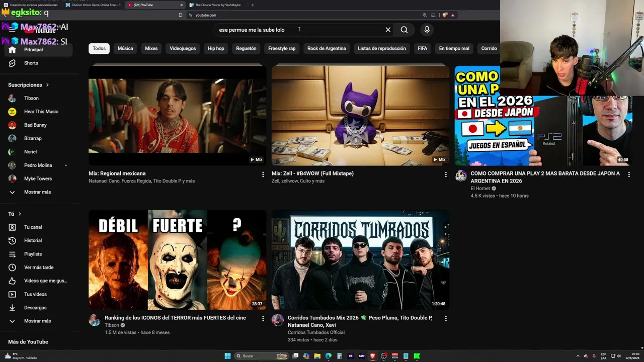Open El Hornet channel avatar
The width and height of the screenshot is (644, 362).
(x=461, y=176)
